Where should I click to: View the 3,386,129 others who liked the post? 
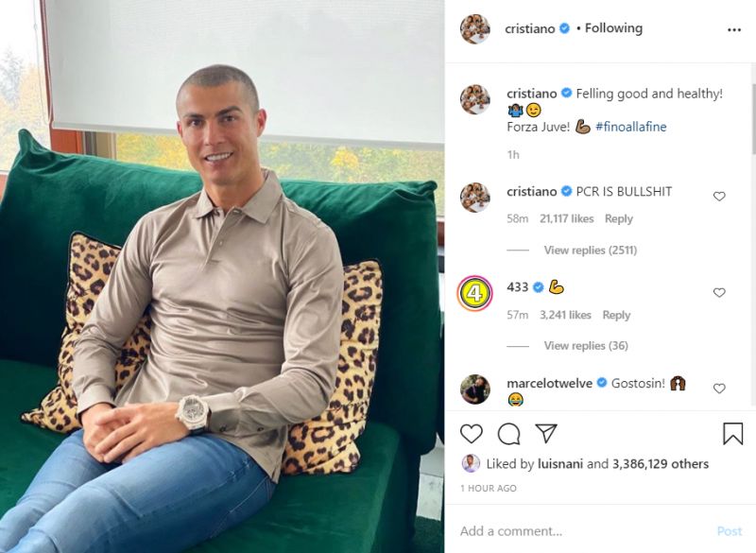tap(660, 464)
